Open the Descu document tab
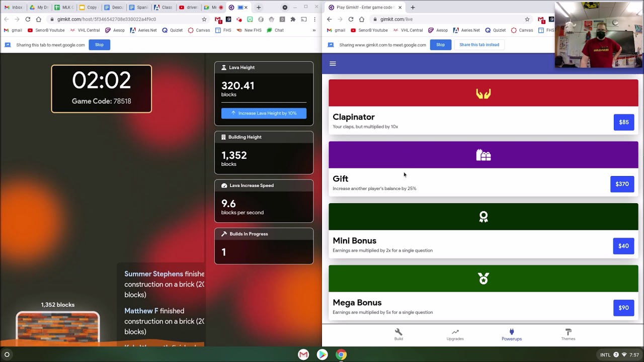Screen dimensions: 644x362 (113, 8)
